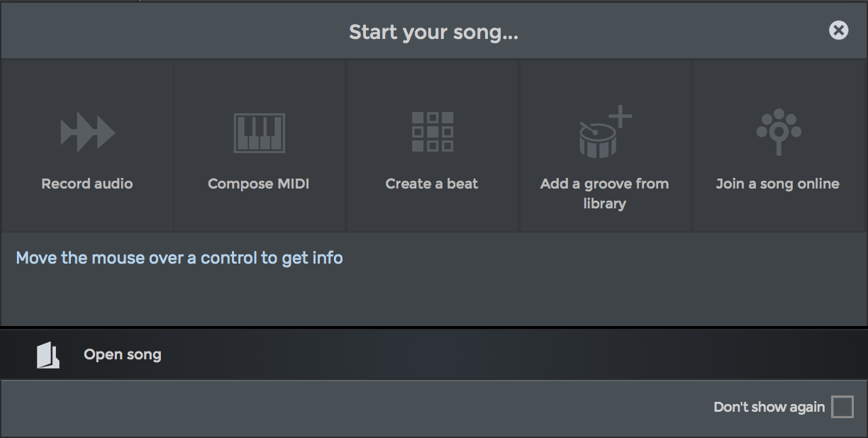This screenshot has width=868, height=438.
Task: Click the plus sign on the drum icon
Action: pos(621,116)
